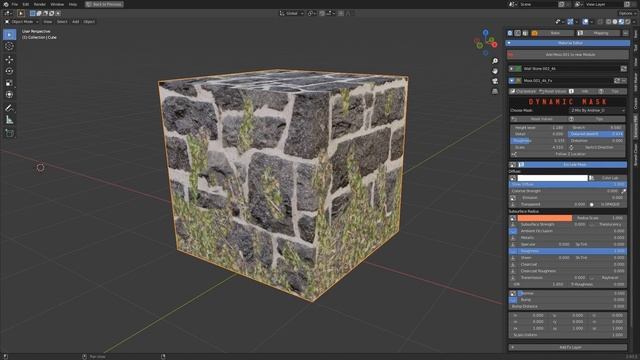Select the Select Box tool
Screen dimensions: 640x360
[x=9, y=35]
